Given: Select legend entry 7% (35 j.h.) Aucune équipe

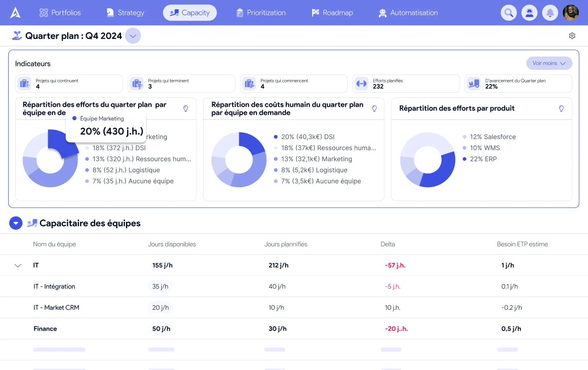Looking at the screenshot, I should click(130, 181).
